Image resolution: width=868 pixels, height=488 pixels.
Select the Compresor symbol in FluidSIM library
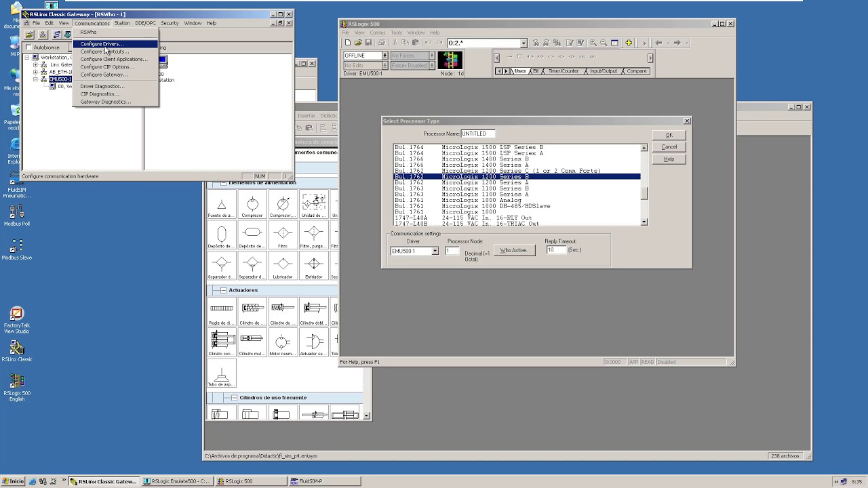pos(252,205)
